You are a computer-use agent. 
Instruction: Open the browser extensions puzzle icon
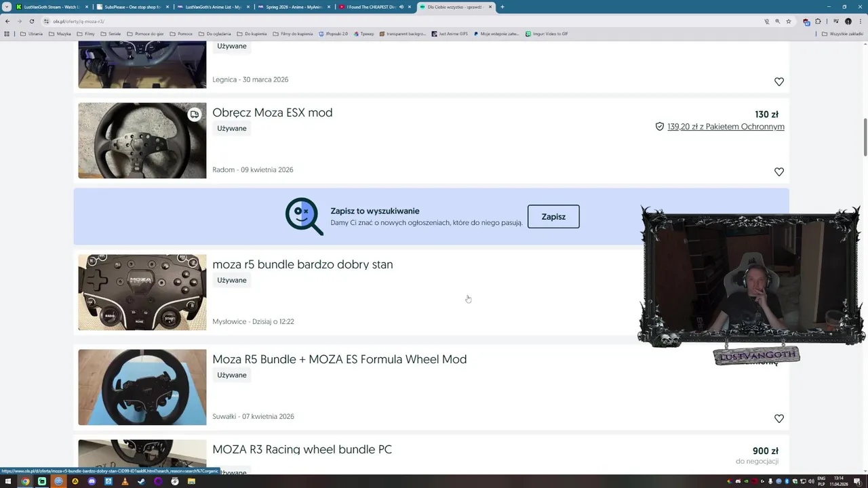pos(818,21)
